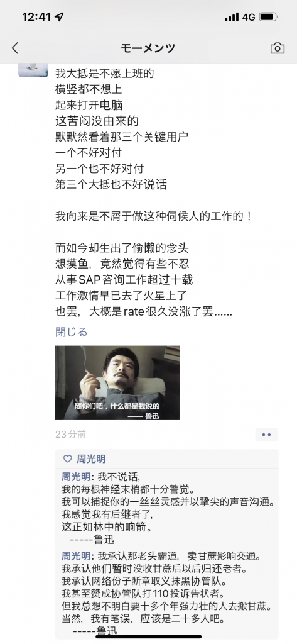Image resolution: width=297 pixels, height=644 pixels.
Task: Tap the location arrow beside the clock
Action: (60, 17)
